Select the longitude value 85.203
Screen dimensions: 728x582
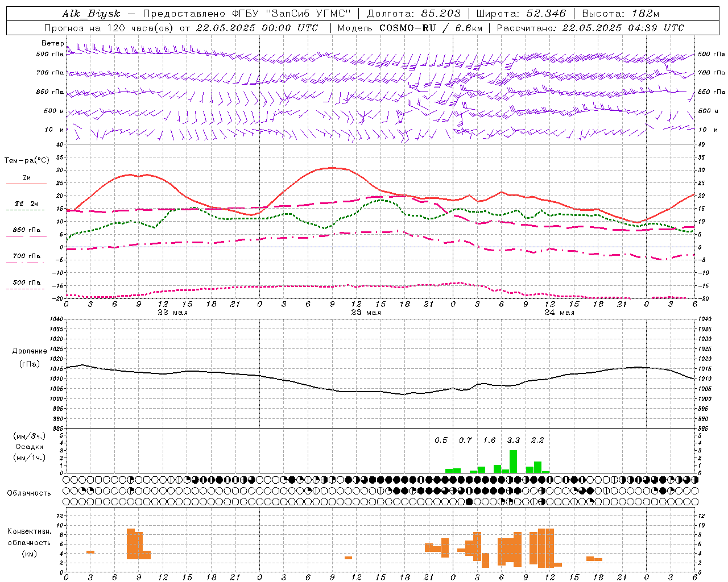(x=441, y=14)
